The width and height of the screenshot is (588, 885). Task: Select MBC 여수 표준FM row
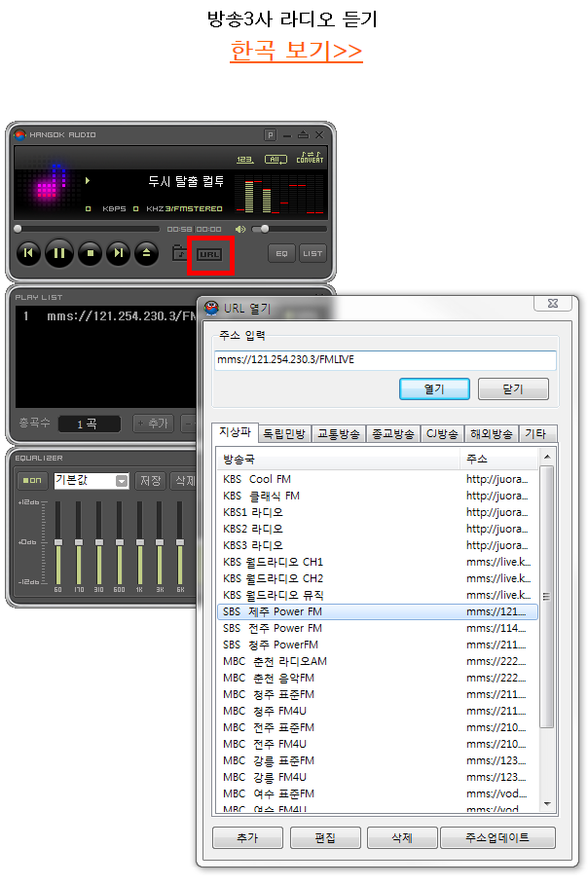point(378,793)
